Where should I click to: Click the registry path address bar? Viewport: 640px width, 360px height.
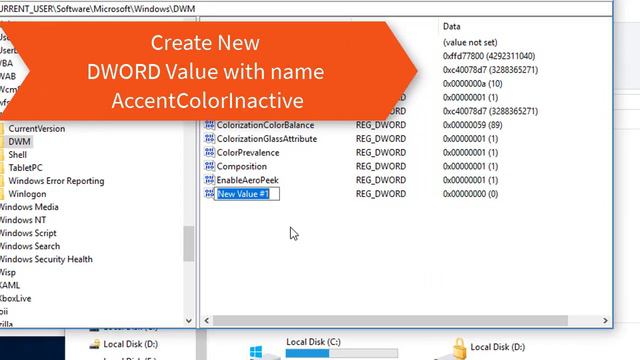[305, 9]
